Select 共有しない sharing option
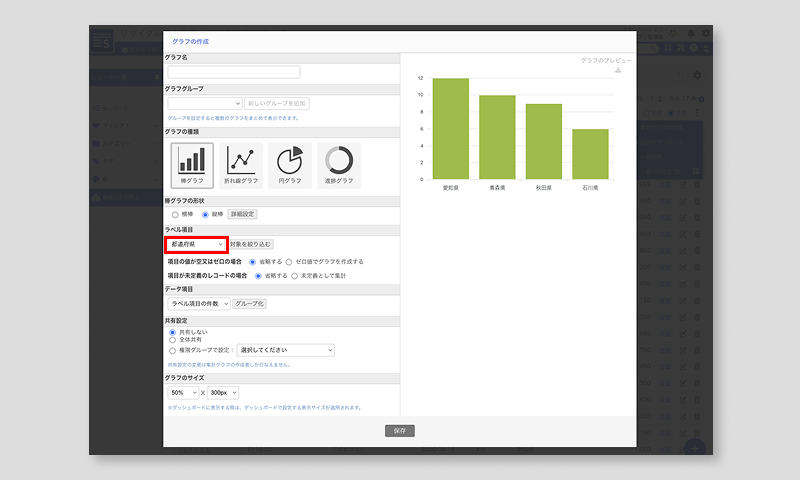Screen dimensions: 800x480 pyautogui.click(x=172, y=332)
